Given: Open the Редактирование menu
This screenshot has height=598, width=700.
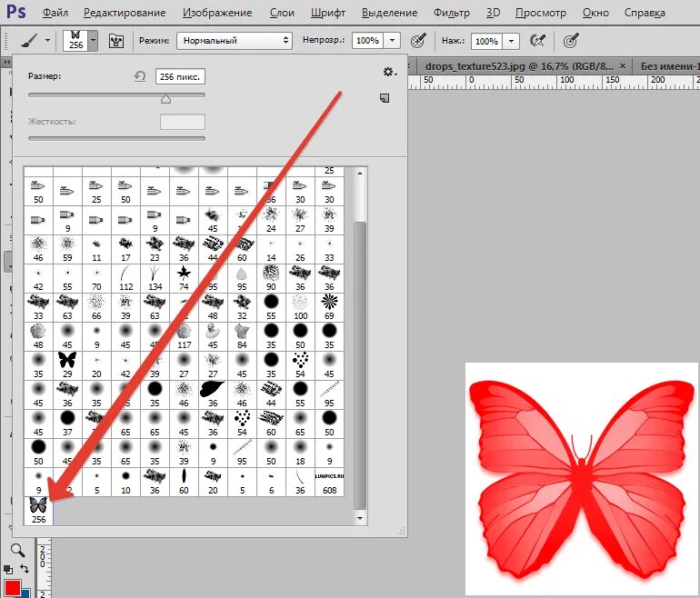Looking at the screenshot, I should [125, 13].
